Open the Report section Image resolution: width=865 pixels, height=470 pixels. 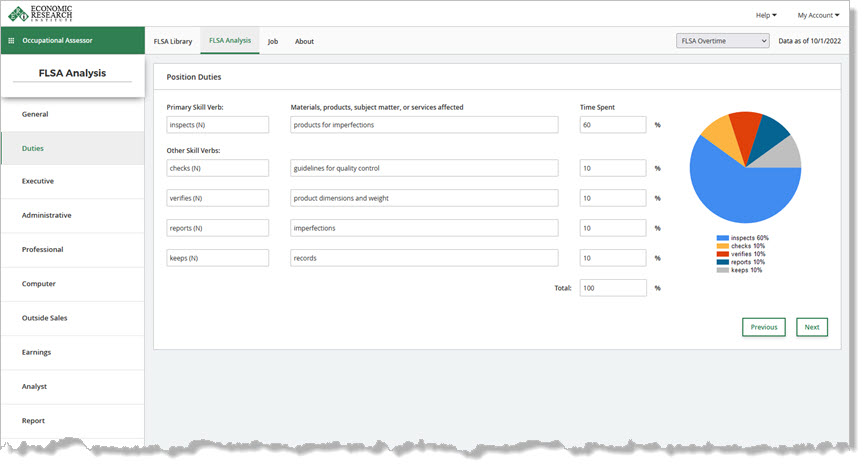(x=73, y=420)
